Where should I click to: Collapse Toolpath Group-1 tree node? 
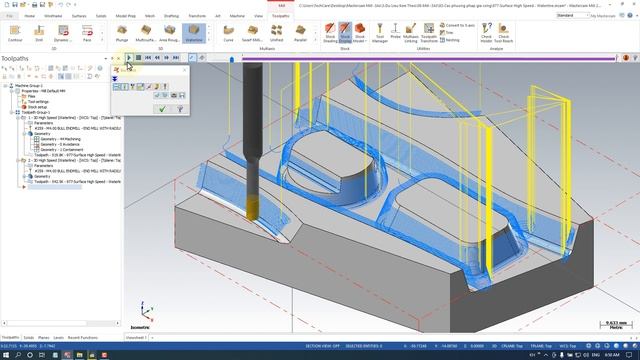pyautogui.click(x=12, y=112)
